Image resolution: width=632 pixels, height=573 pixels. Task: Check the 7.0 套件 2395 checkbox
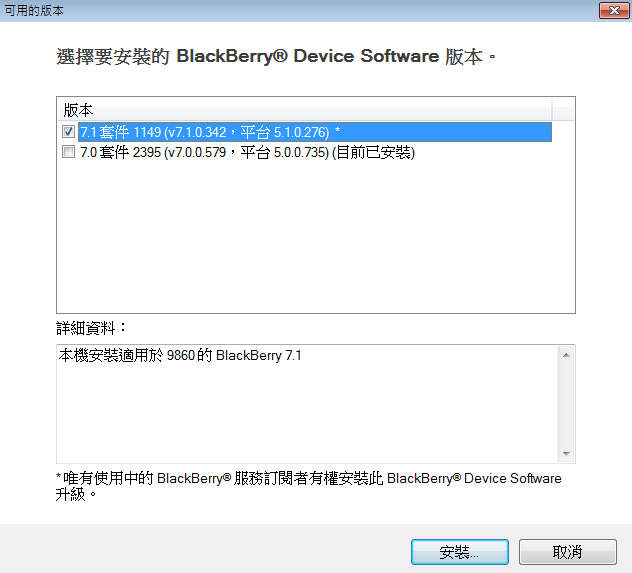pyautogui.click(x=68, y=152)
